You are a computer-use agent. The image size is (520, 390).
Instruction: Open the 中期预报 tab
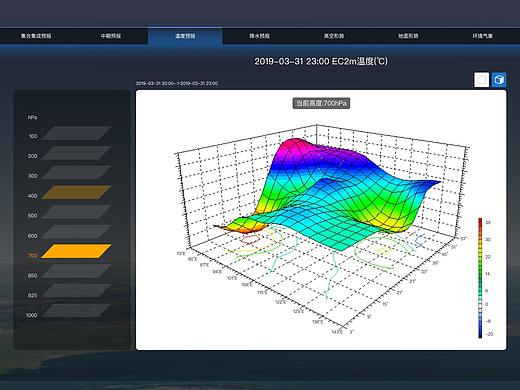click(x=111, y=36)
